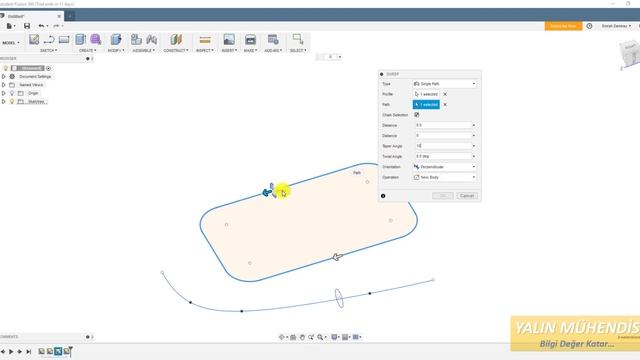Click the Zoom Window icon
640x360 pixels.
click(311, 337)
